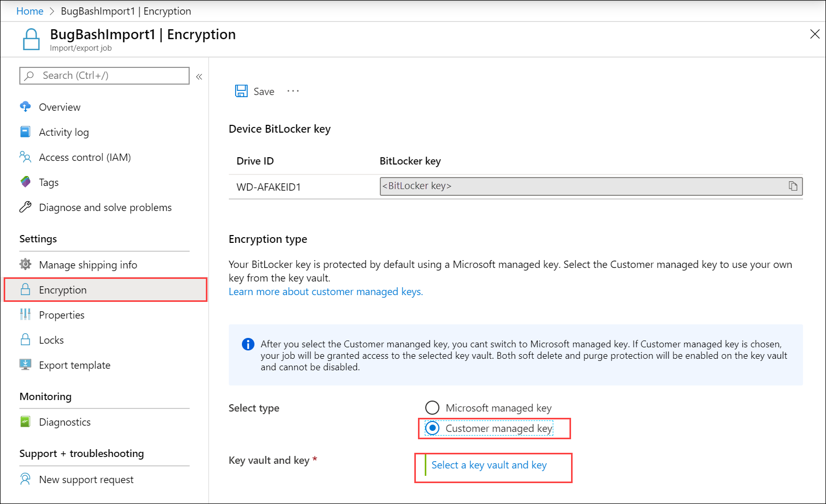
Task: Collapse the sidebar with the double chevron
Action: coord(199,77)
